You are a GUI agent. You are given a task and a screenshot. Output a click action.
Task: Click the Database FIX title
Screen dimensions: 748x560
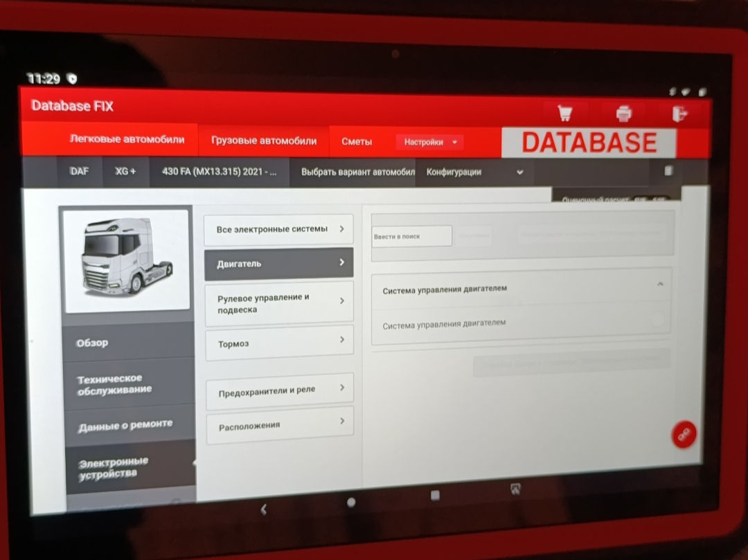tap(72, 106)
